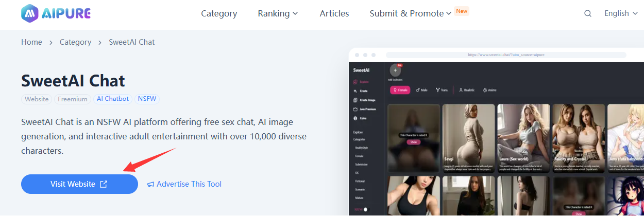Click the Add Soulmates plus icon in preview
This screenshot has height=216, width=644.
(395, 70)
